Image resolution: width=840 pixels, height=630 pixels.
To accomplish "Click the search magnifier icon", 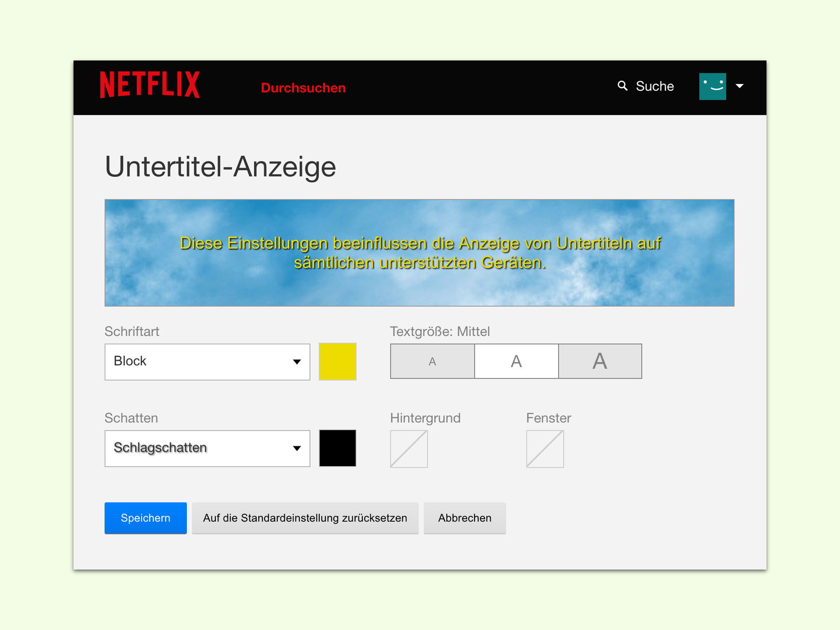I will coord(623,86).
